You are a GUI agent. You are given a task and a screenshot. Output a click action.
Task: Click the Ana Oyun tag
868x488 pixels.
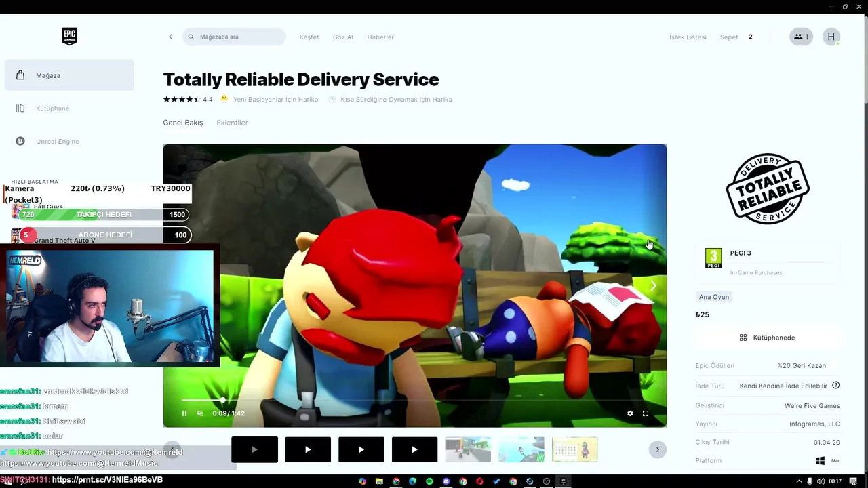[x=714, y=297]
